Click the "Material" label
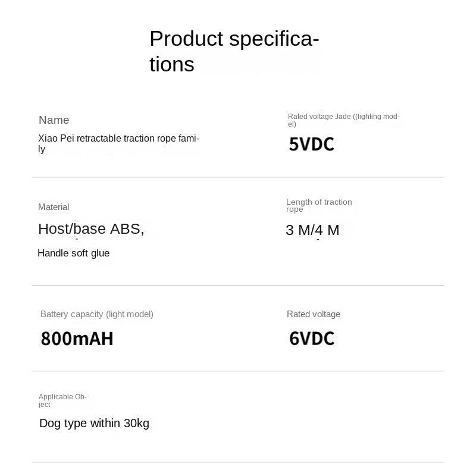The height and width of the screenshot is (476, 476). pyautogui.click(x=54, y=207)
